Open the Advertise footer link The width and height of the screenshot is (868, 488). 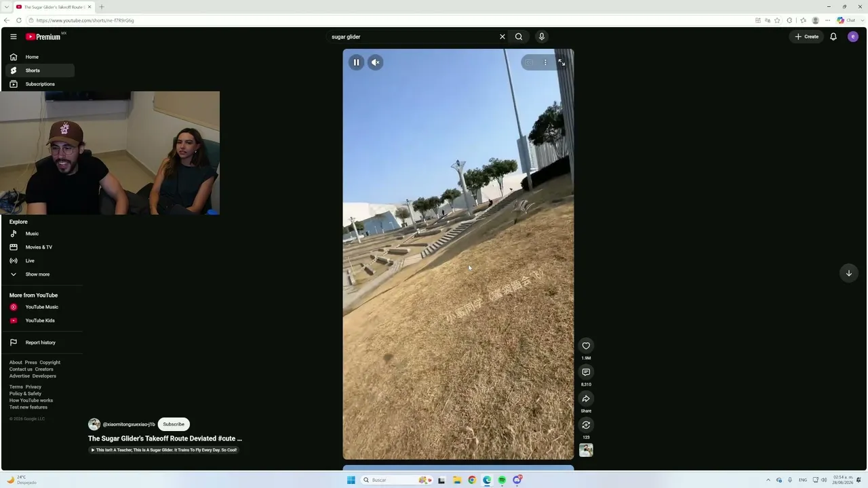point(20,376)
